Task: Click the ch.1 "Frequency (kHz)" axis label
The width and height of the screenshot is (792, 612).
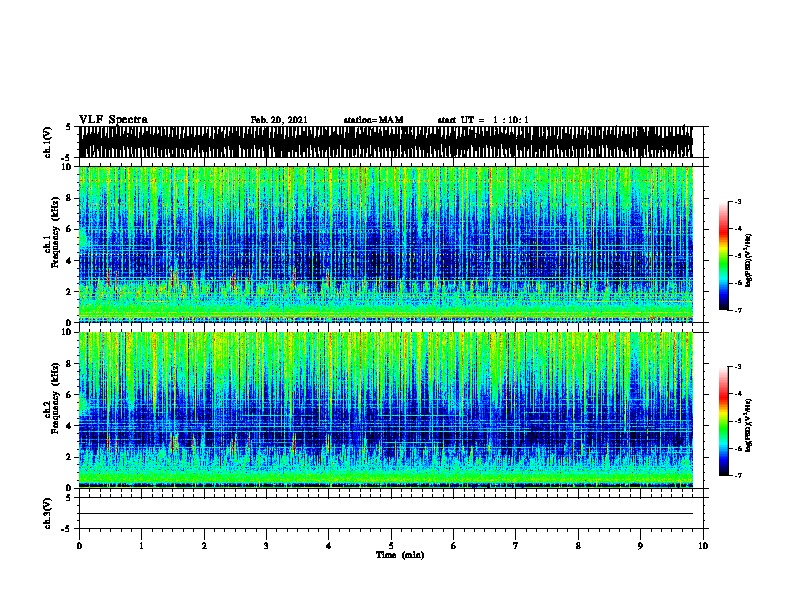Action: pos(55,232)
